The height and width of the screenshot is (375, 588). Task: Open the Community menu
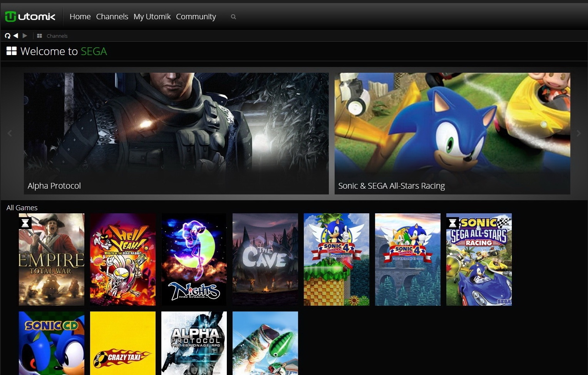point(196,17)
